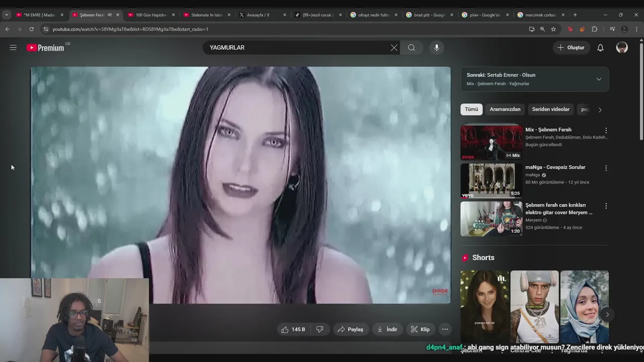Open the YouTube hamburger guide menu

coord(13,48)
